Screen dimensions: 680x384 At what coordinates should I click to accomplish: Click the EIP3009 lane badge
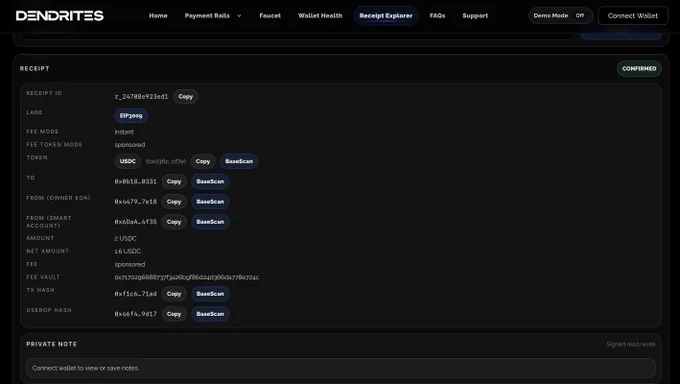(x=131, y=116)
